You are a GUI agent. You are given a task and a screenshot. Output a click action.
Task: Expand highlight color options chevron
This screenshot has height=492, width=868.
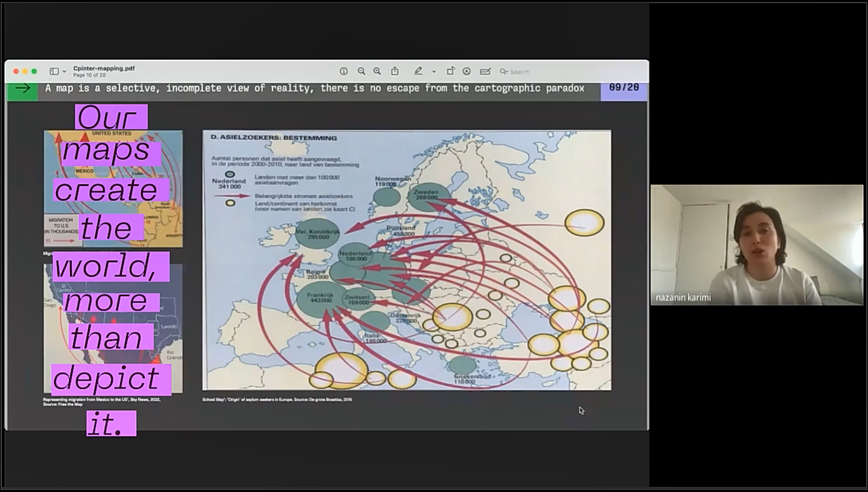point(433,71)
